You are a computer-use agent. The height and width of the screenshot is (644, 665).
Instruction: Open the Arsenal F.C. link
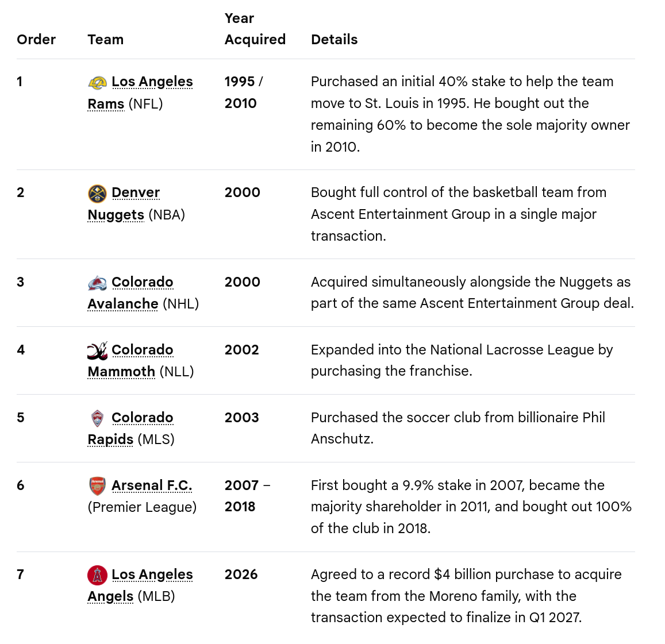(x=152, y=485)
